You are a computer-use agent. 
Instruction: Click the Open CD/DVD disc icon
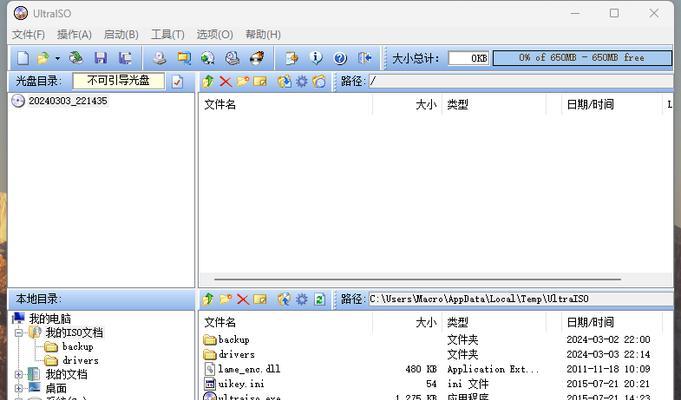tap(76, 58)
